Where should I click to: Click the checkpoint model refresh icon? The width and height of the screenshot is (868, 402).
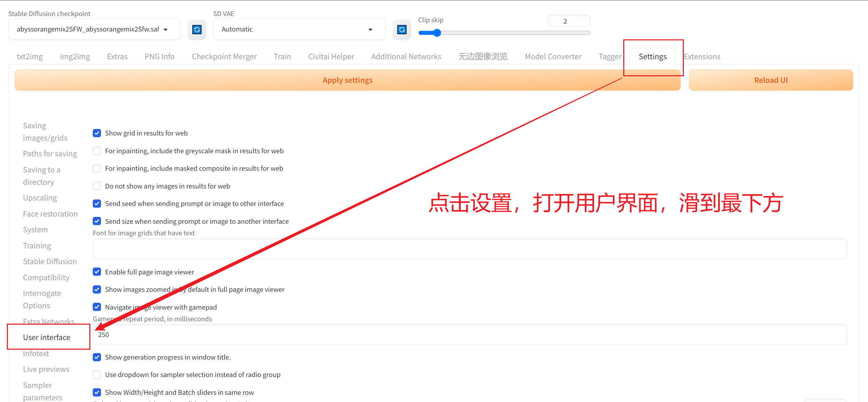coord(196,29)
